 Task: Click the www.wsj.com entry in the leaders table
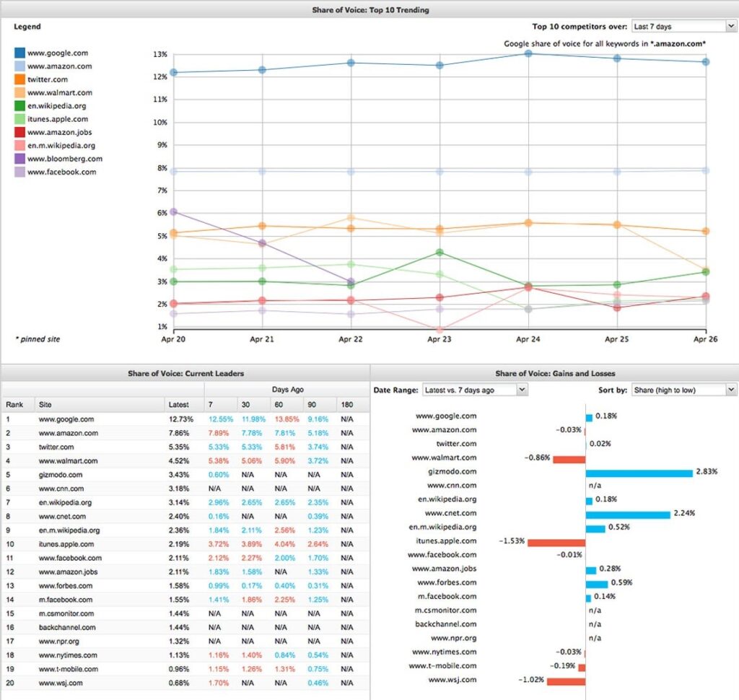(x=62, y=683)
